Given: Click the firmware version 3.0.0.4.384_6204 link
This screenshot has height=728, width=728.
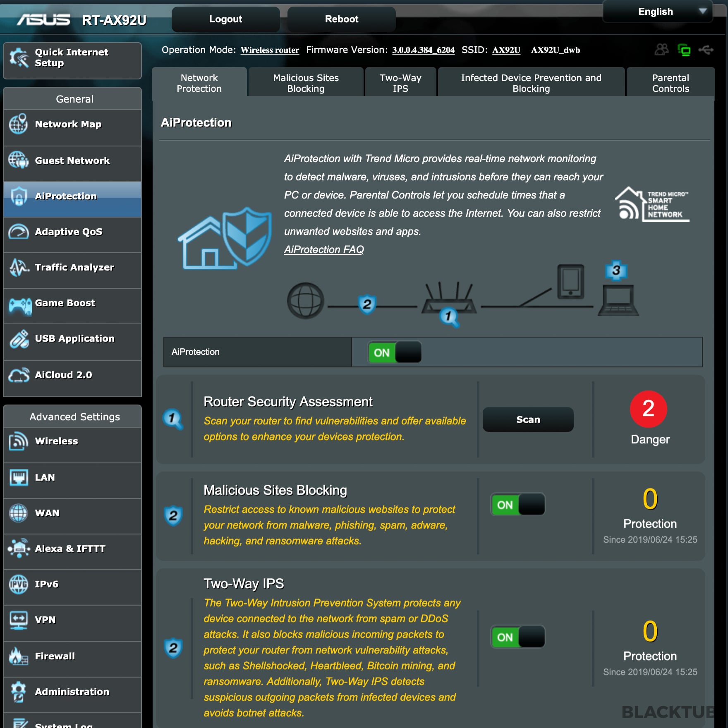Looking at the screenshot, I should (423, 50).
